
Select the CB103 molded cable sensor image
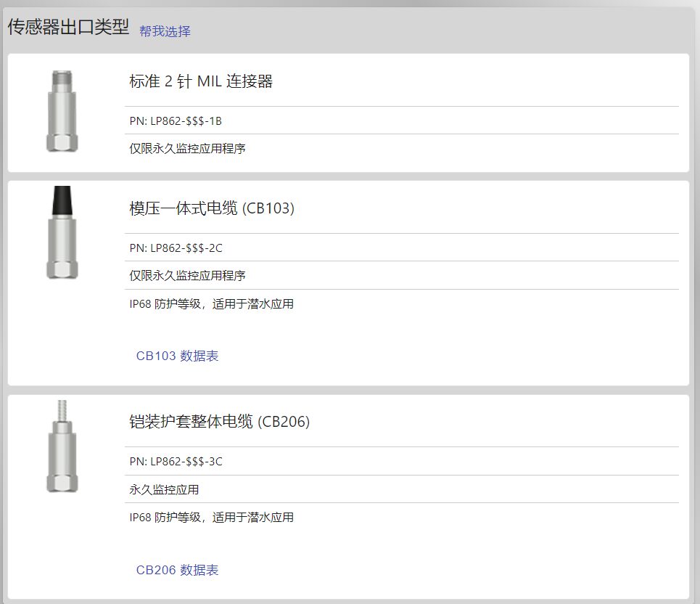(62, 233)
